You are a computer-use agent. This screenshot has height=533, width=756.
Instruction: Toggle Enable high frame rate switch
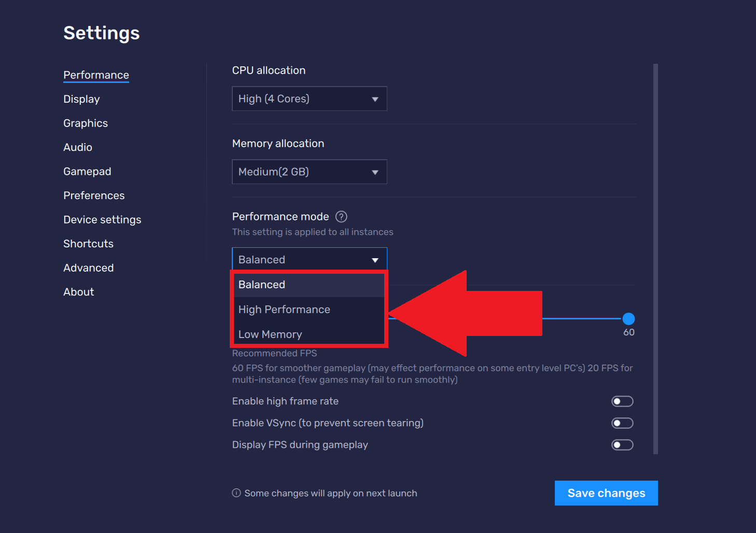point(622,401)
